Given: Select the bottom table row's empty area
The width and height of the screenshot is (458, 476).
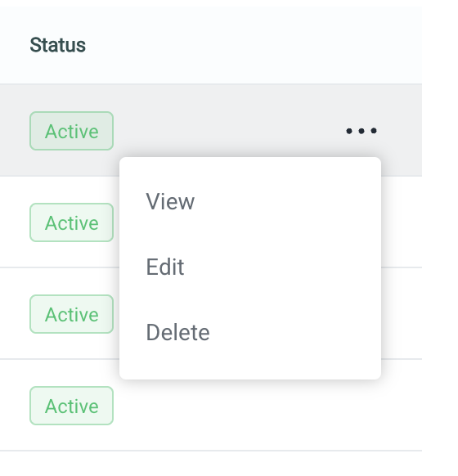Looking at the screenshot, I should (x=267, y=406).
